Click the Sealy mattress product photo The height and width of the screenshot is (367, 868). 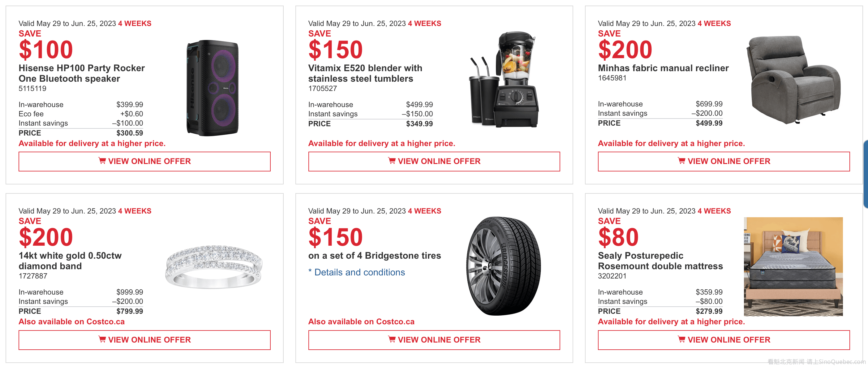pyautogui.click(x=793, y=266)
